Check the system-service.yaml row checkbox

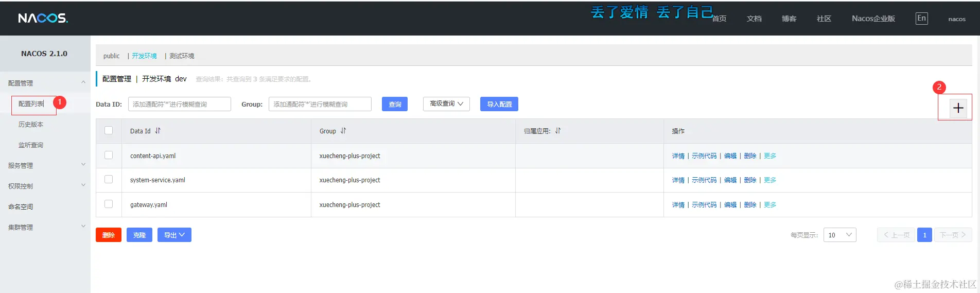109,179
